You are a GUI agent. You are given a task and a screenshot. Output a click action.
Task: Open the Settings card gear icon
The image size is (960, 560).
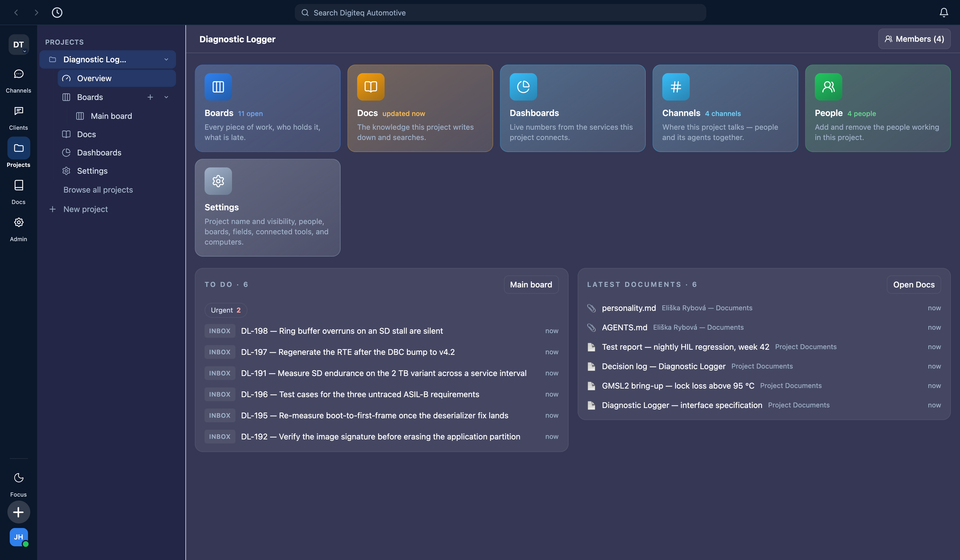(x=218, y=181)
